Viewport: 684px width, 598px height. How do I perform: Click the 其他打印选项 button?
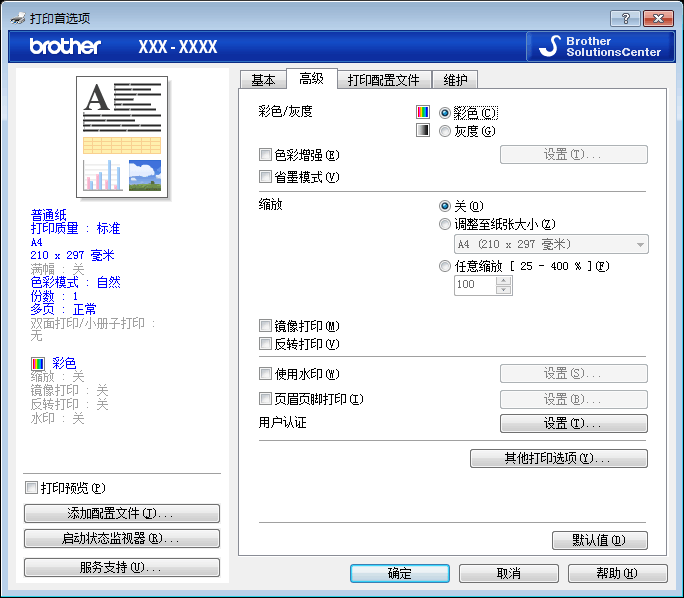(x=558, y=458)
